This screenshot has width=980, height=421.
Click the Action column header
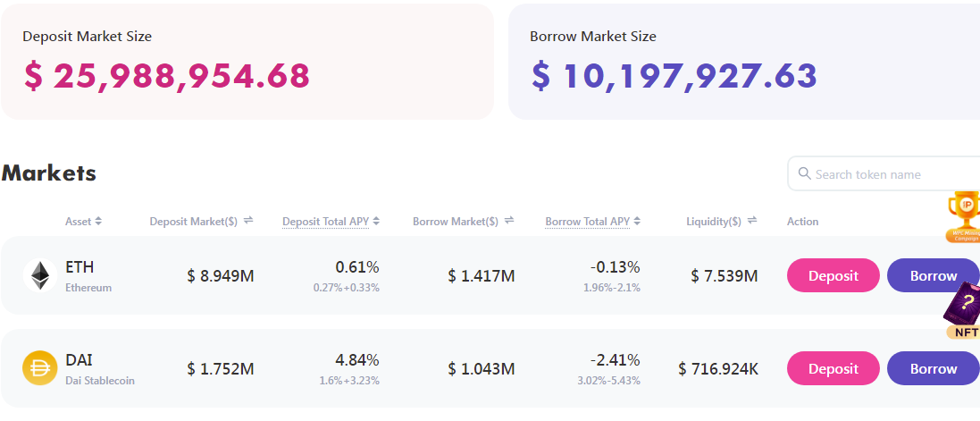[802, 222]
